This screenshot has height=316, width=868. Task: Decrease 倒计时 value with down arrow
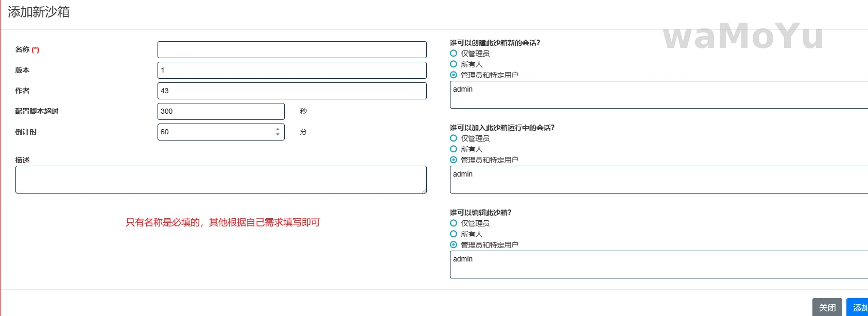coord(277,135)
